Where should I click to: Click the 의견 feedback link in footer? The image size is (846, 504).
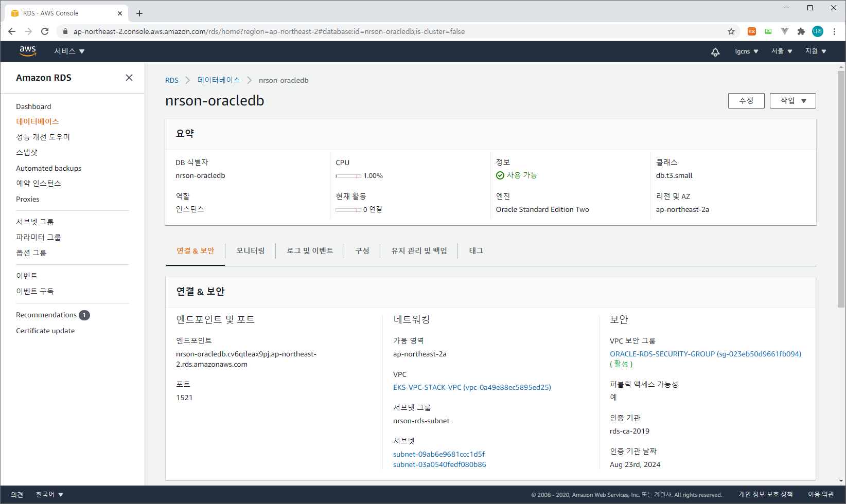pos(17,494)
